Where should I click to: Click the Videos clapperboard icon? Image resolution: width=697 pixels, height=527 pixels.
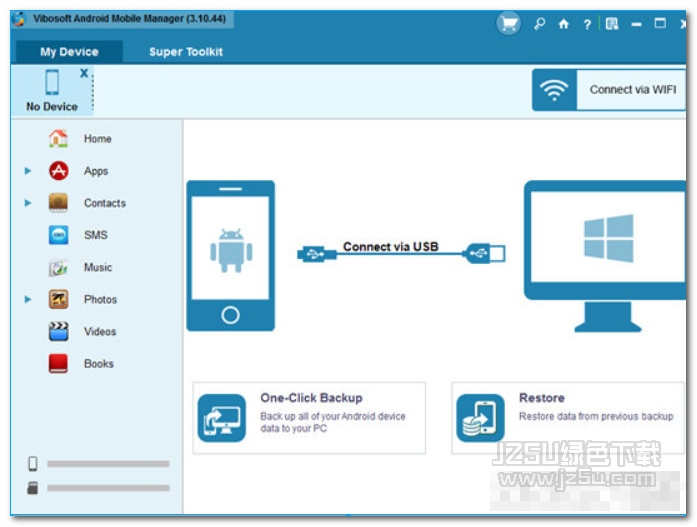click(58, 331)
